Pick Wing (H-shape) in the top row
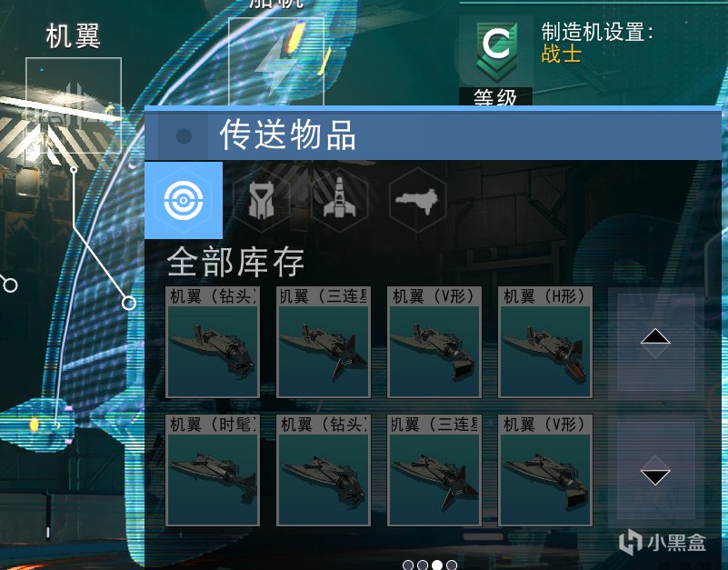 click(545, 343)
